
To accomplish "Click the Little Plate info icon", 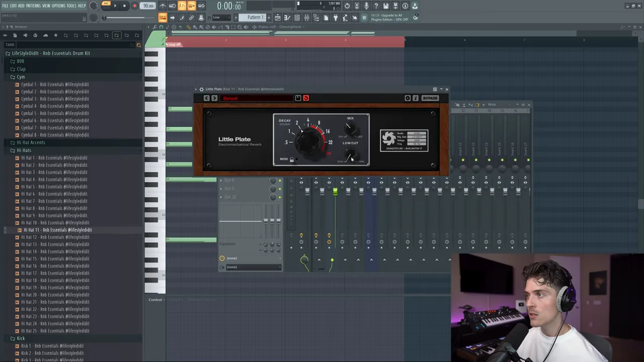I will pyautogui.click(x=416, y=98).
